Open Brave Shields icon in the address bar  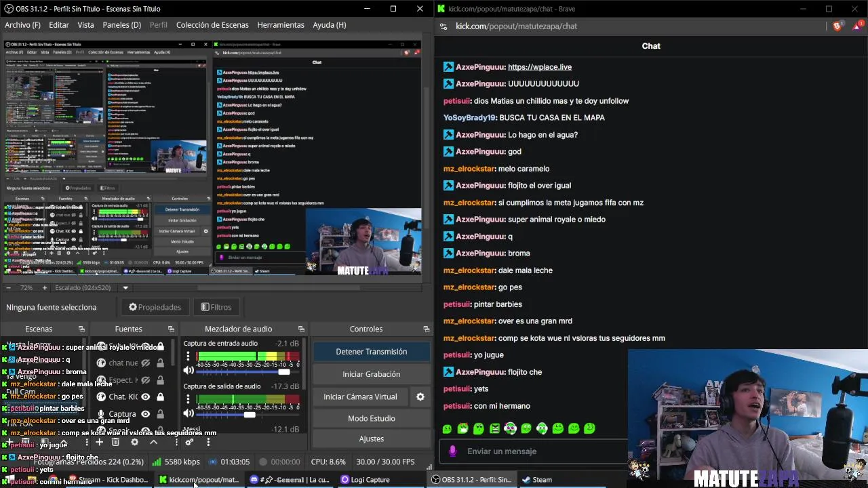point(837,26)
